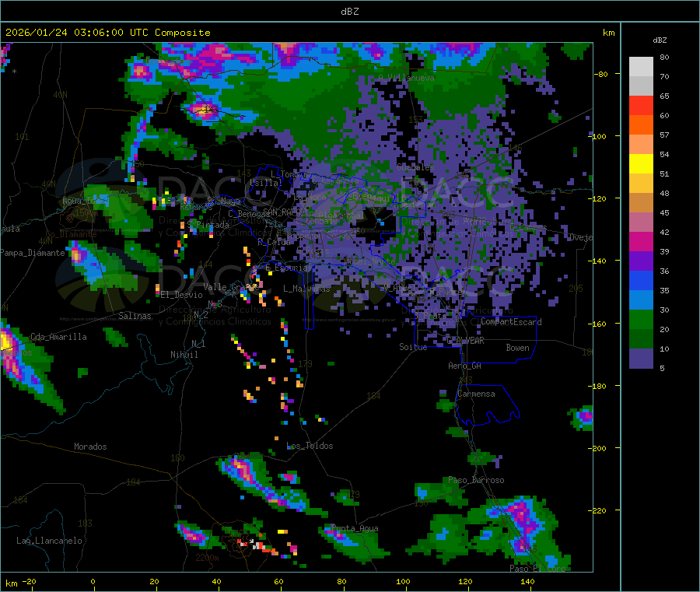Image resolution: width=700 pixels, height=592 pixels.
Task: Click the Los_Toldos map label
Action: (x=310, y=446)
